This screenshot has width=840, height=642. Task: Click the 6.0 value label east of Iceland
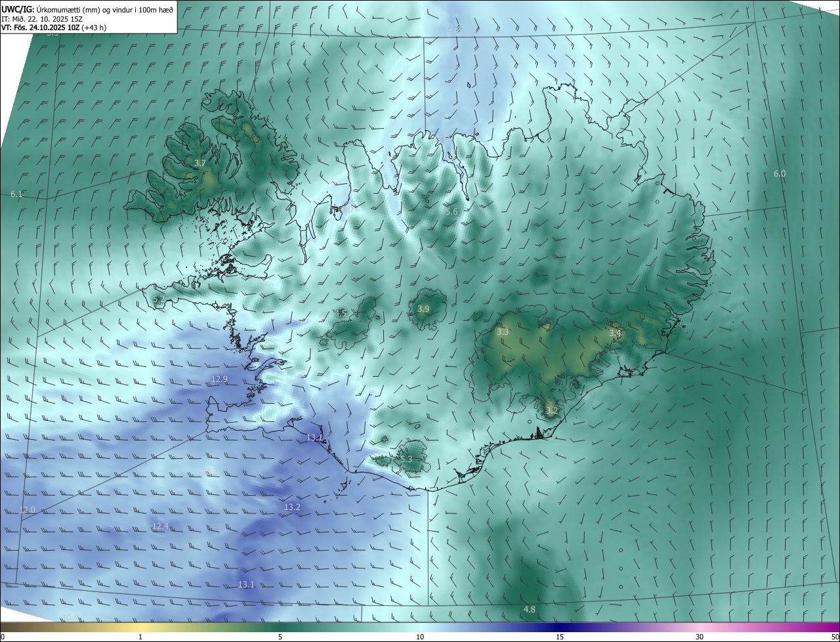pos(780,173)
